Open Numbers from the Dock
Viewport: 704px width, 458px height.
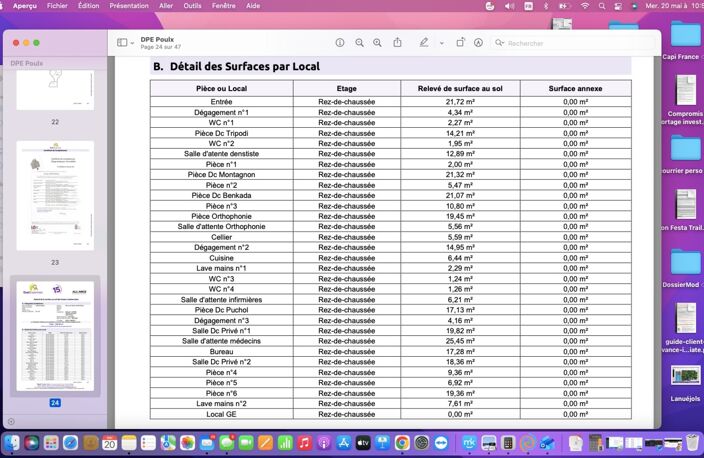285,443
